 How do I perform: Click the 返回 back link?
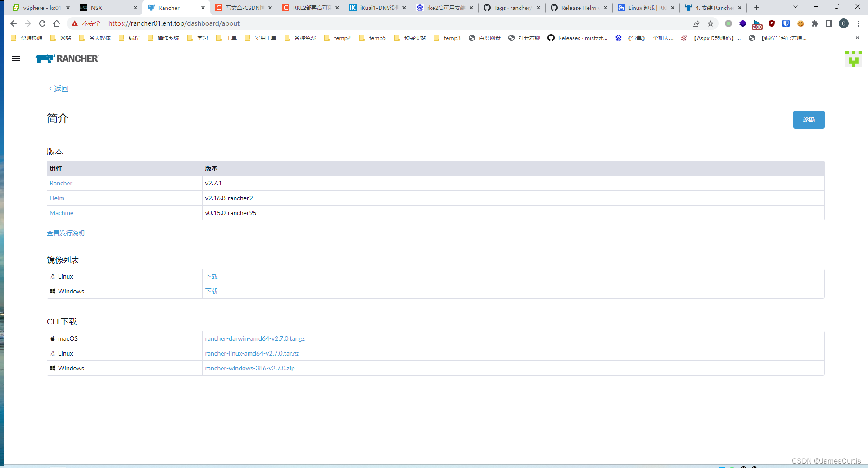click(59, 89)
